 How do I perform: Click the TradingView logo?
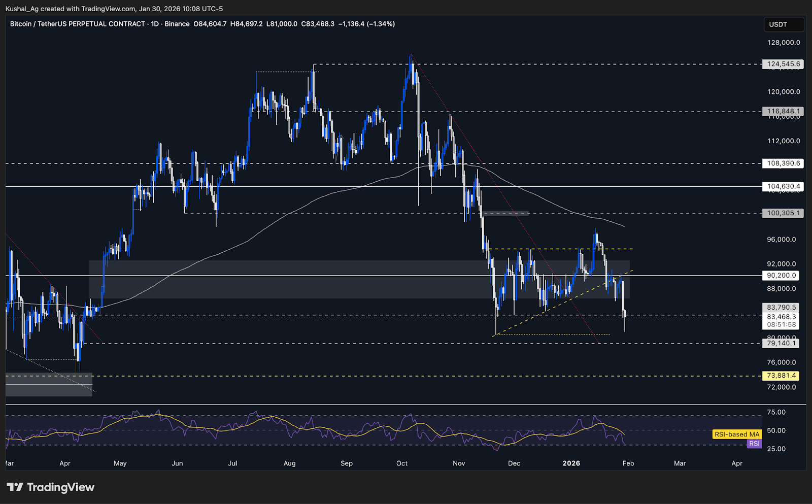coord(51,488)
